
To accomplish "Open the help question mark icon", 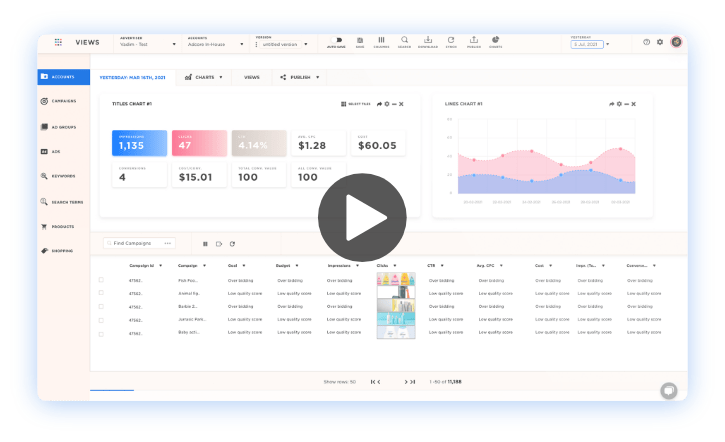I will click(x=646, y=42).
